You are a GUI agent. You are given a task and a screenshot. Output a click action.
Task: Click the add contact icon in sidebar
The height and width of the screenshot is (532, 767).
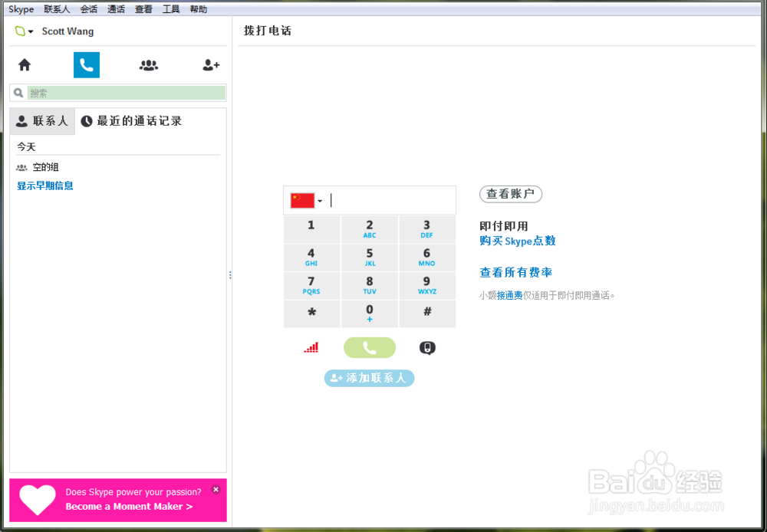pyautogui.click(x=212, y=65)
